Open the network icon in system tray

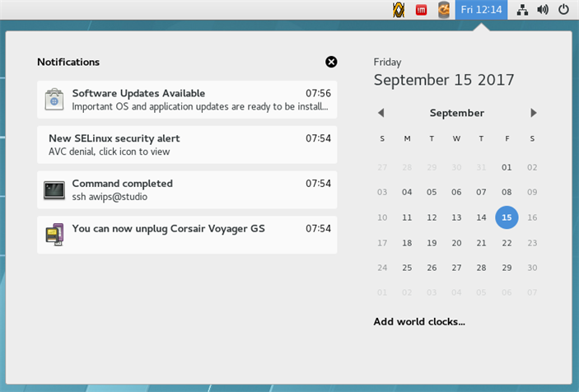point(522,10)
